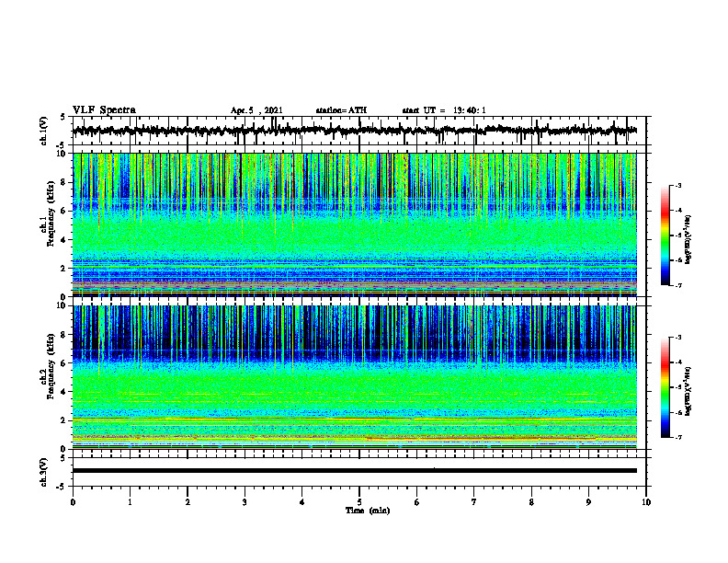Click the "-5" tick on the ch.1(V) axis
The height and width of the screenshot is (563, 728).
pyautogui.click(x=62, y=146)
